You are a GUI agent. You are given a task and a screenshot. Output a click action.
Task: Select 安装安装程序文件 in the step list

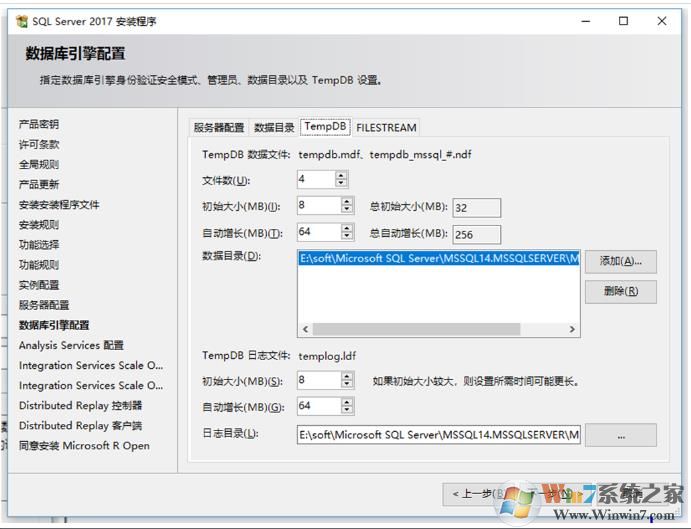[59, 205]
